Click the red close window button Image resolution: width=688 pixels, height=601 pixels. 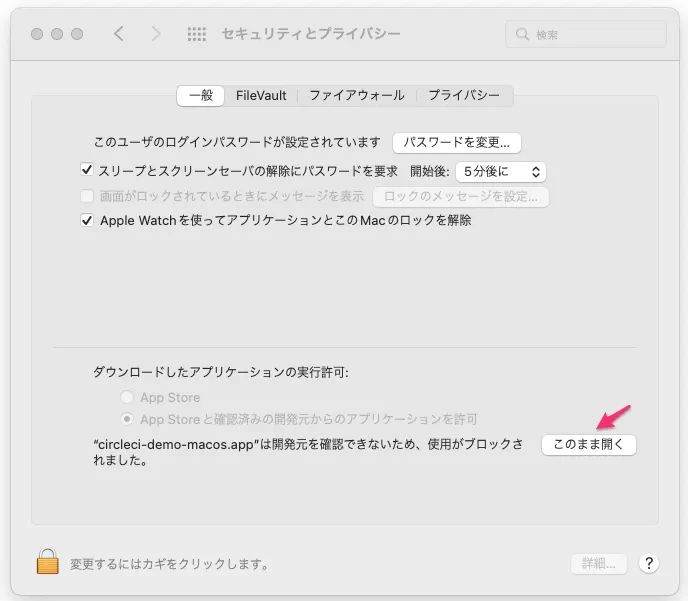click(x=37, y=34)
